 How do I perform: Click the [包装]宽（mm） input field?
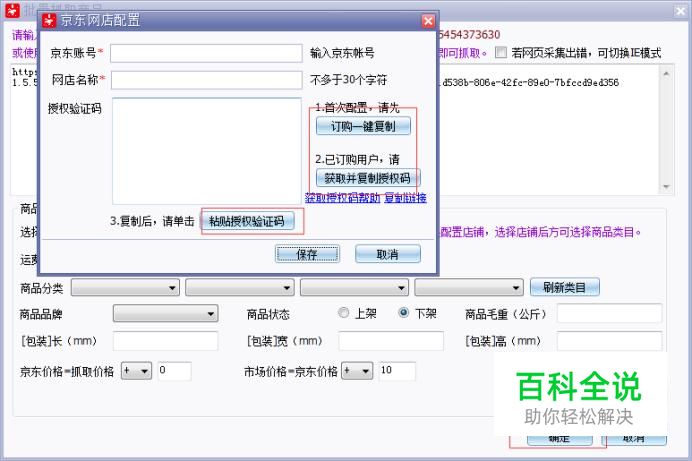coord(391,341)
